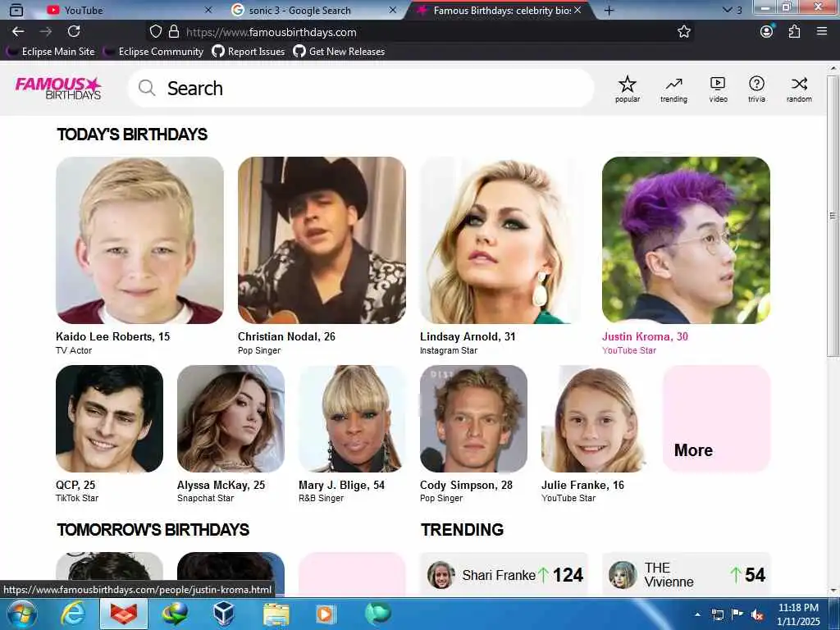Click into the Search field

point(361,88)
